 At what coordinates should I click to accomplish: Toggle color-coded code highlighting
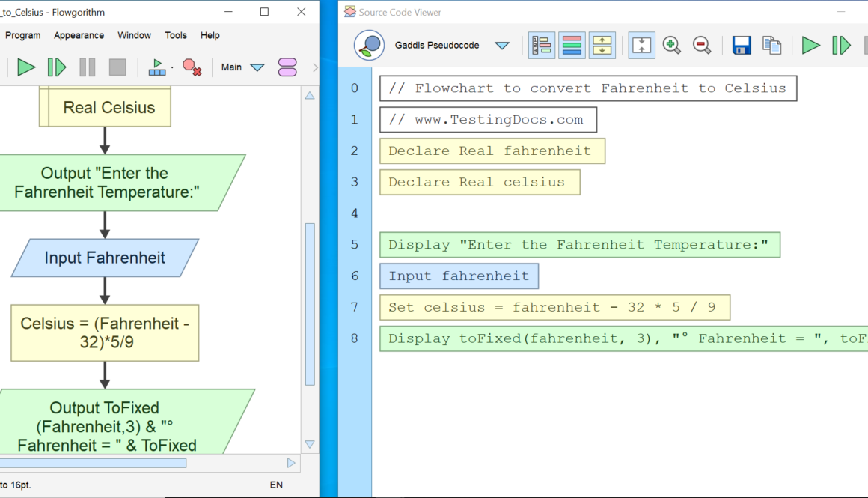click(572, 46)
